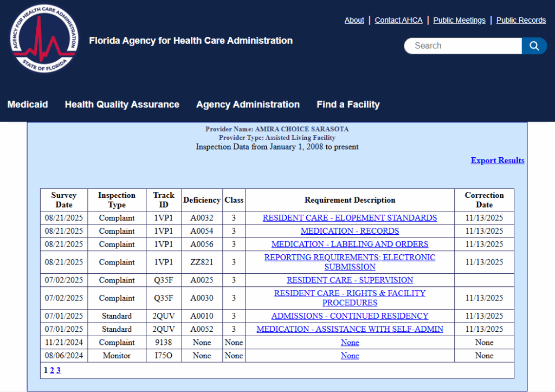Open the Medicaid menu
This screenshot has width=555, height=392.
coord(27,104)
